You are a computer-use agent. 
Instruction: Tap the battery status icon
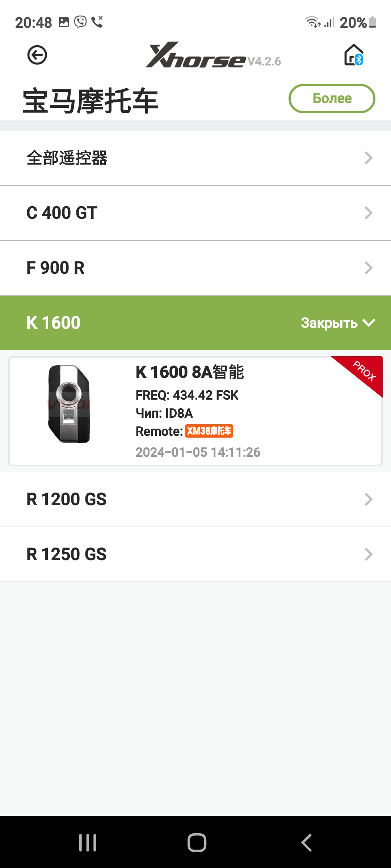(373, 22)
